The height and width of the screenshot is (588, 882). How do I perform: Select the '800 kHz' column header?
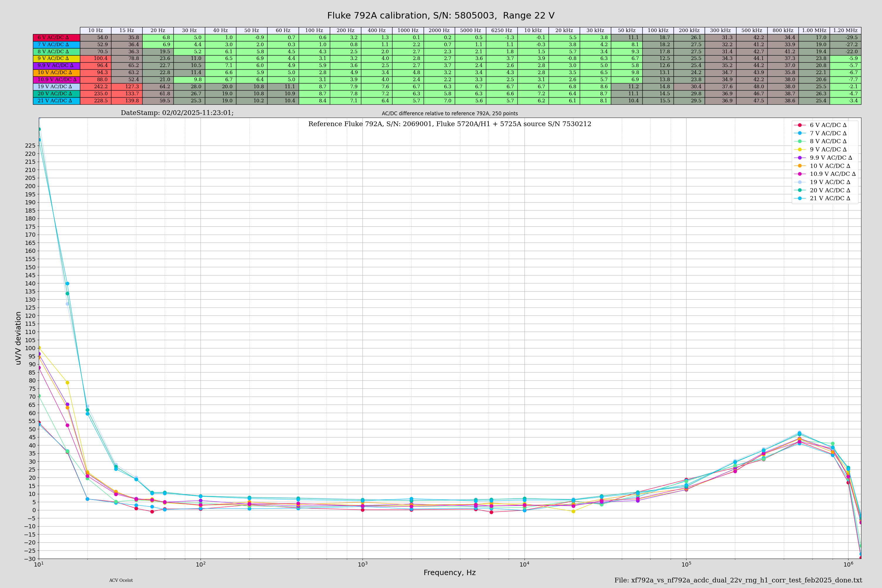tap(783, 30)
